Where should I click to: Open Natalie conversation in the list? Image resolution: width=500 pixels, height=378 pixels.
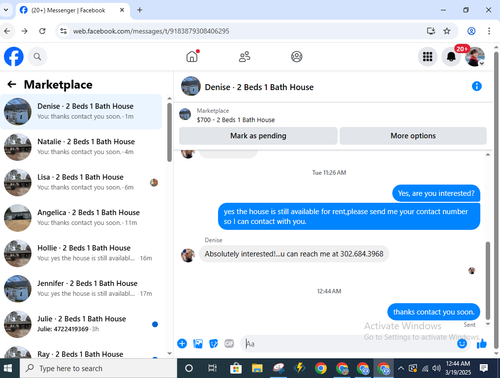[81, 147]
